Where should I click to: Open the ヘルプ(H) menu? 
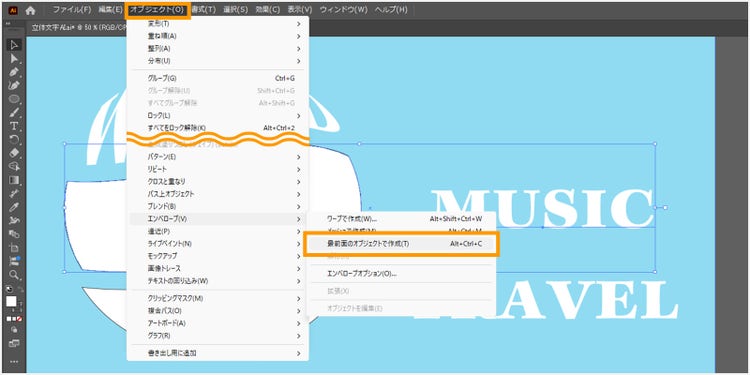[x=391, y=10]
